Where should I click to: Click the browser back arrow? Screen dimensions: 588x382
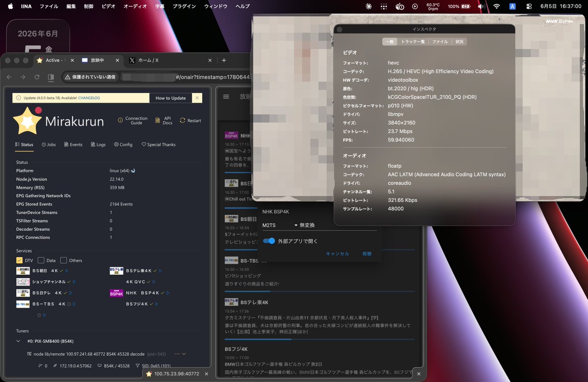pyautogui.click(x=9, y=77)
